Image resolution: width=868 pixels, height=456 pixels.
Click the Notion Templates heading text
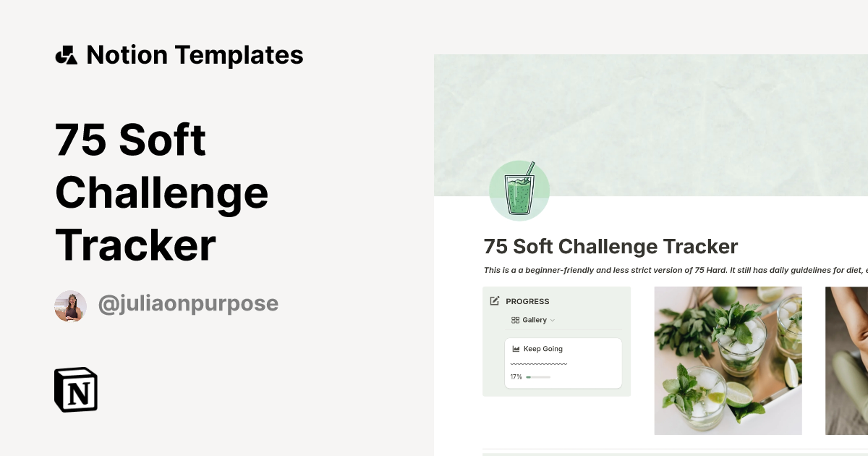click(x=195, y=55)
